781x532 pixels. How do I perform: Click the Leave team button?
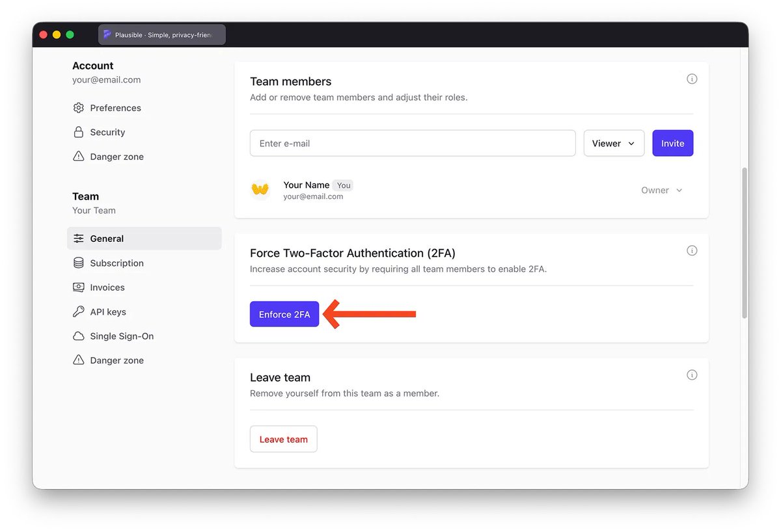[284, 439]
